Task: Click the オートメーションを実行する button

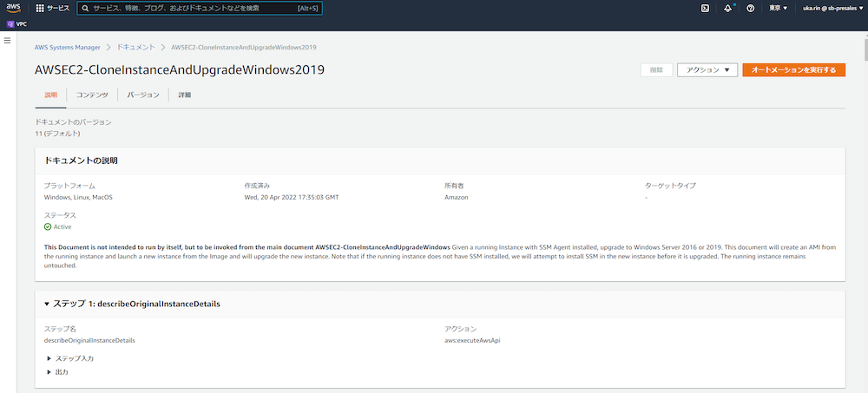Action: tap(793, 69)
